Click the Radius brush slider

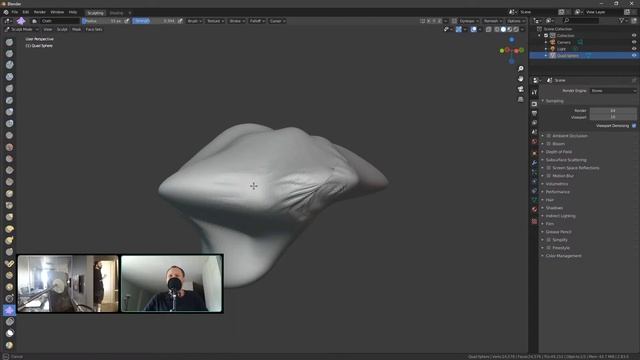point(103,21)
